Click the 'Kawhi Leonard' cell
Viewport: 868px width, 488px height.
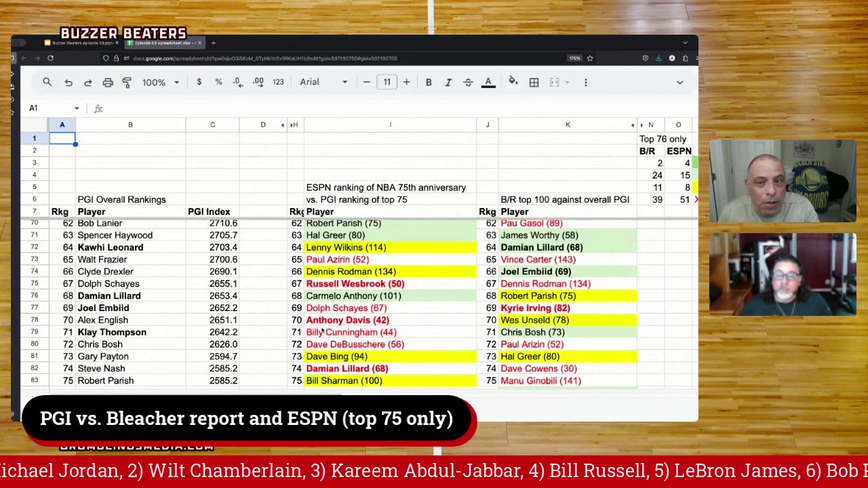pos(130,247)
